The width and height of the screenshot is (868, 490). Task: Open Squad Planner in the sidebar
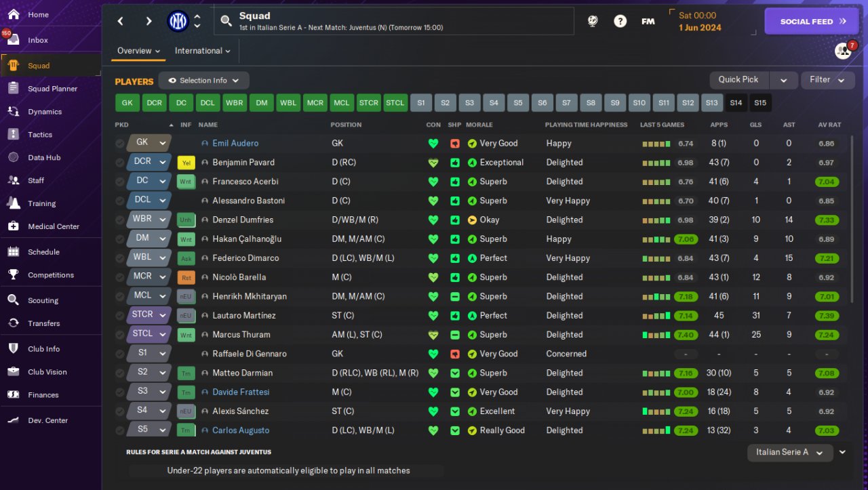pyautogui.click(x=51, y=89)
